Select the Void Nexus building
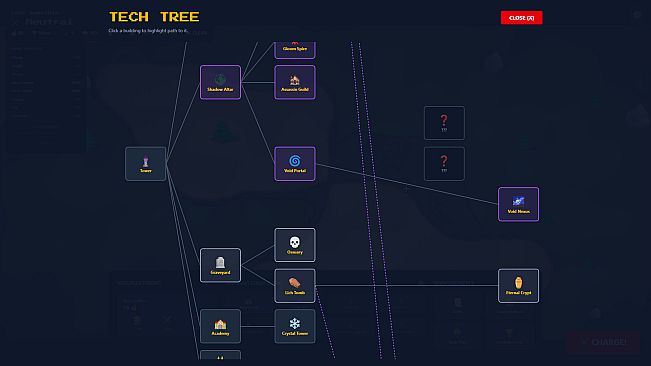The width and height of the screenshot is (651, 366). click(x=519, y=204)
